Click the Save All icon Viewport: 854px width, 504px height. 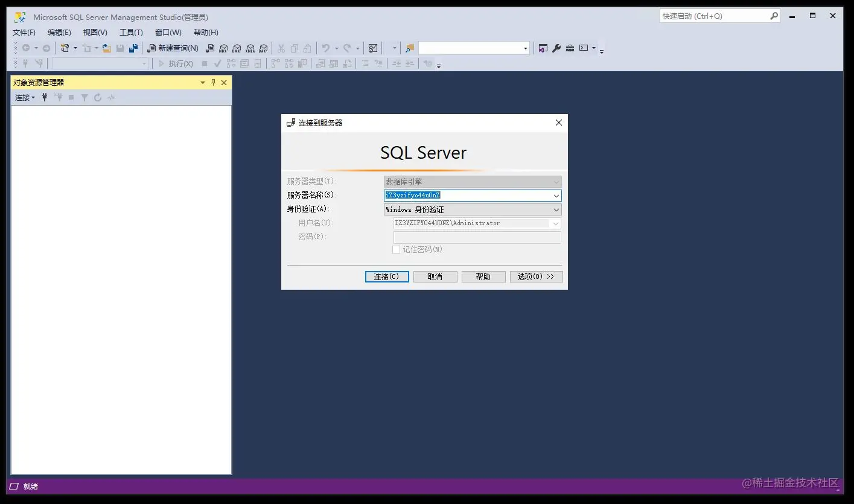(133, 48)
